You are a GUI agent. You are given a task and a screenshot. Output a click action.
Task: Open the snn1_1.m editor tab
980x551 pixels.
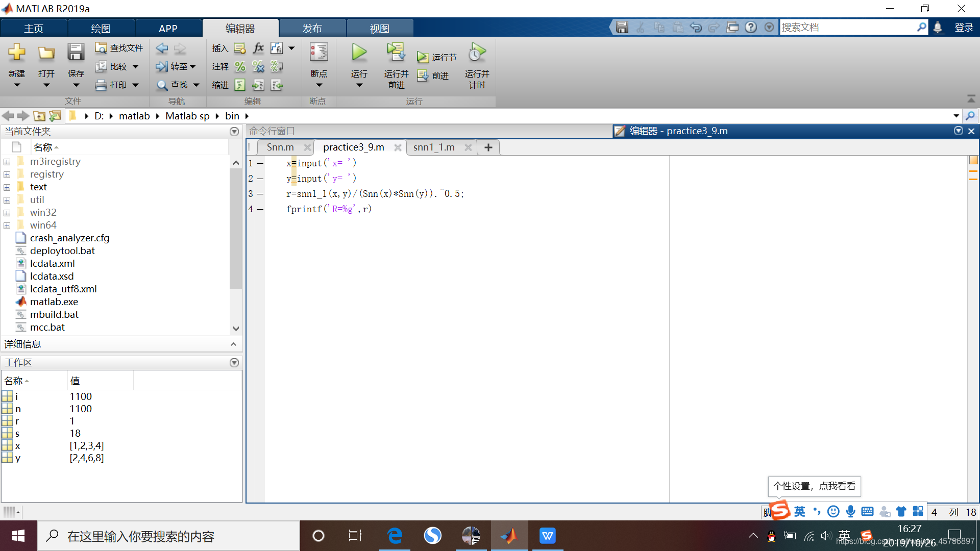[434, 147]
